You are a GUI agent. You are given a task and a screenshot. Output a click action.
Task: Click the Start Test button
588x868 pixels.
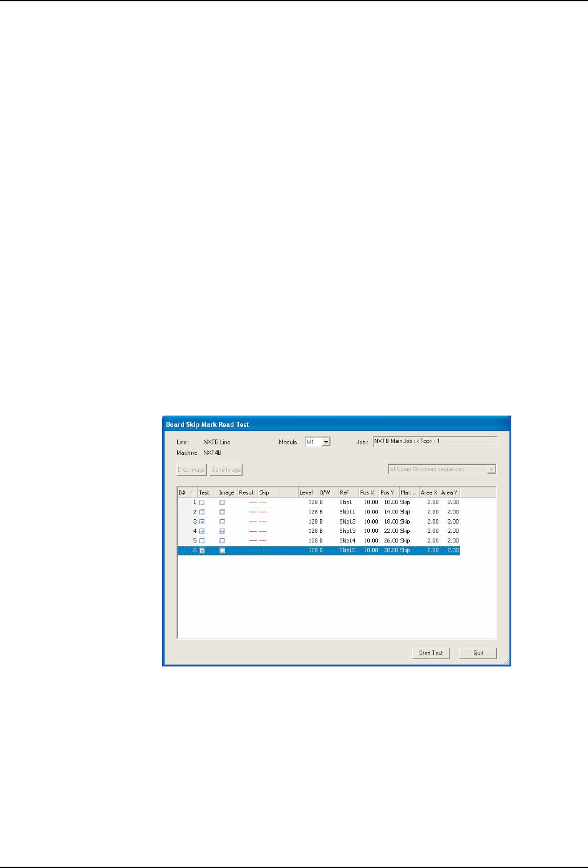coord(431,653)
